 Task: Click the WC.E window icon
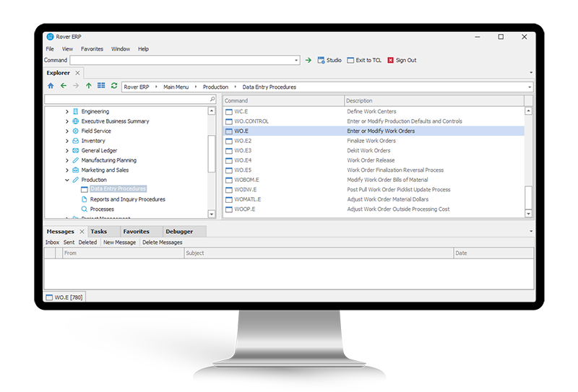point(229,112)
